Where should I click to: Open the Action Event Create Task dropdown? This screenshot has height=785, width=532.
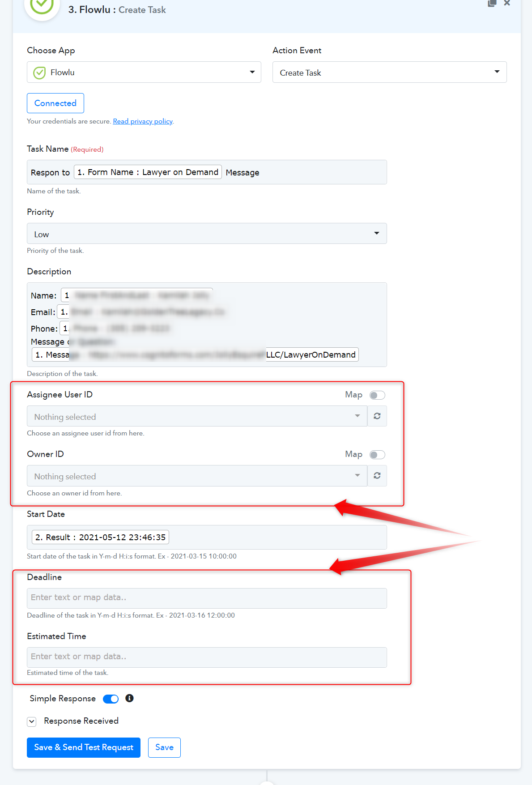(x=389, y=73)
